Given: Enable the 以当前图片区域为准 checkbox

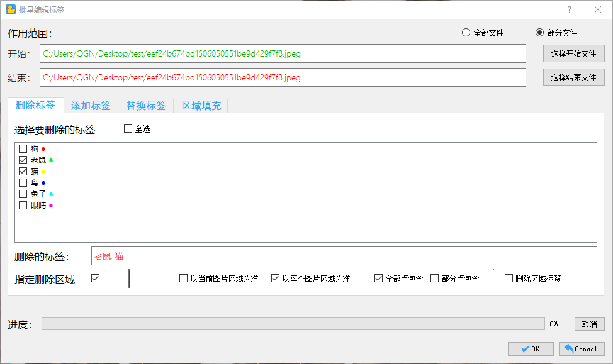Looking at the screenshot, I should pyautogui.click(x=181, y=277).
